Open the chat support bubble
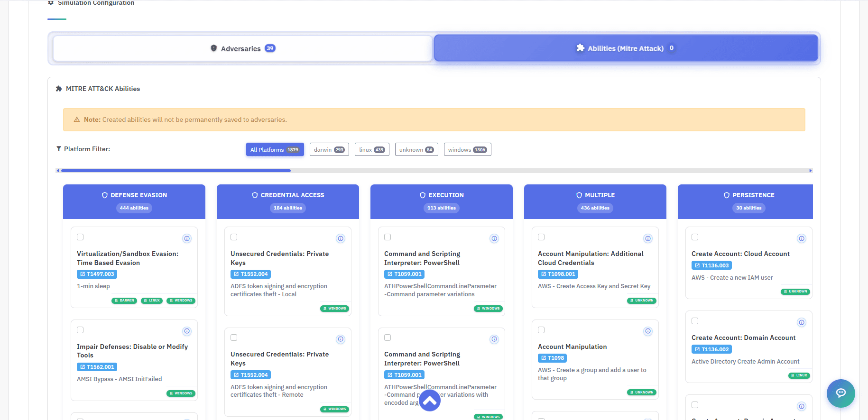The width and height of the screenshot is (868, 420). coord(840,393)
